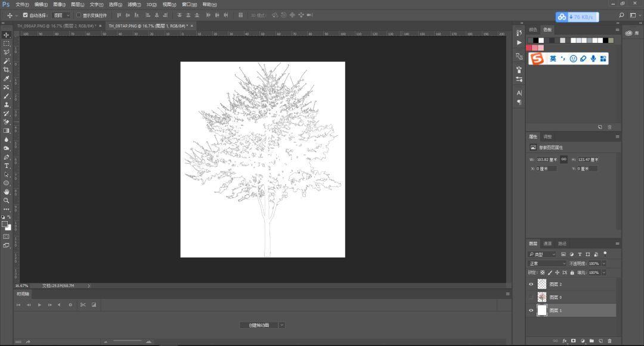Toggle Quick Mask mode icon

[6, 236]
